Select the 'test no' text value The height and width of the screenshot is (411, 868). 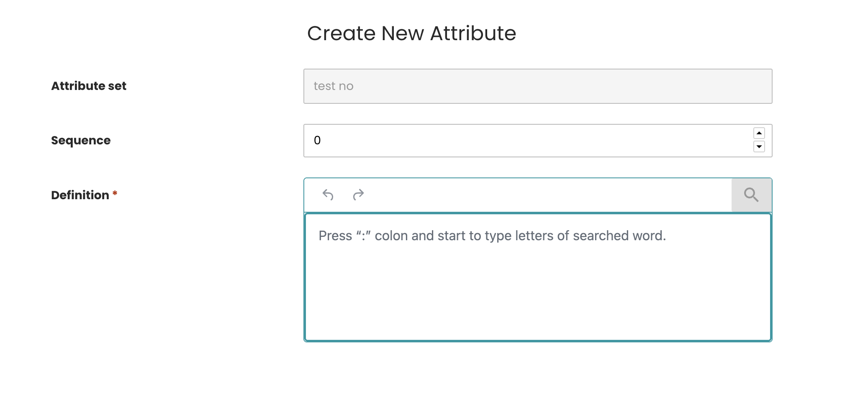(334, 86)
